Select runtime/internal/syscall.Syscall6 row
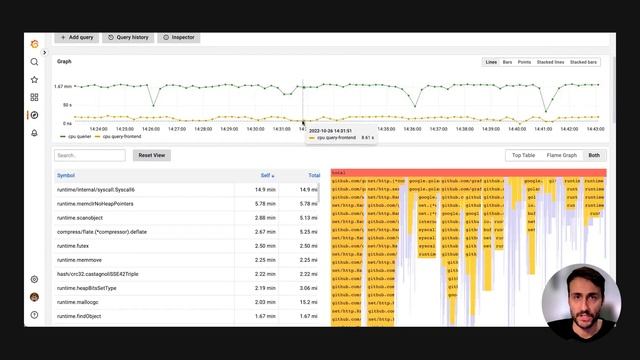 pyautogui.click(x=186, y=189)
